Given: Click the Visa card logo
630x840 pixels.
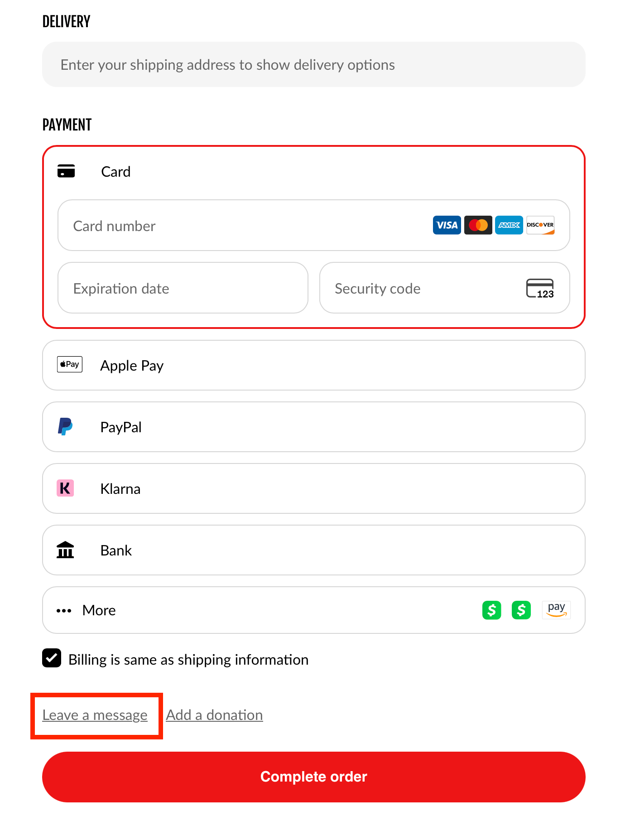Looking at the screenshot, I should 447,225.
